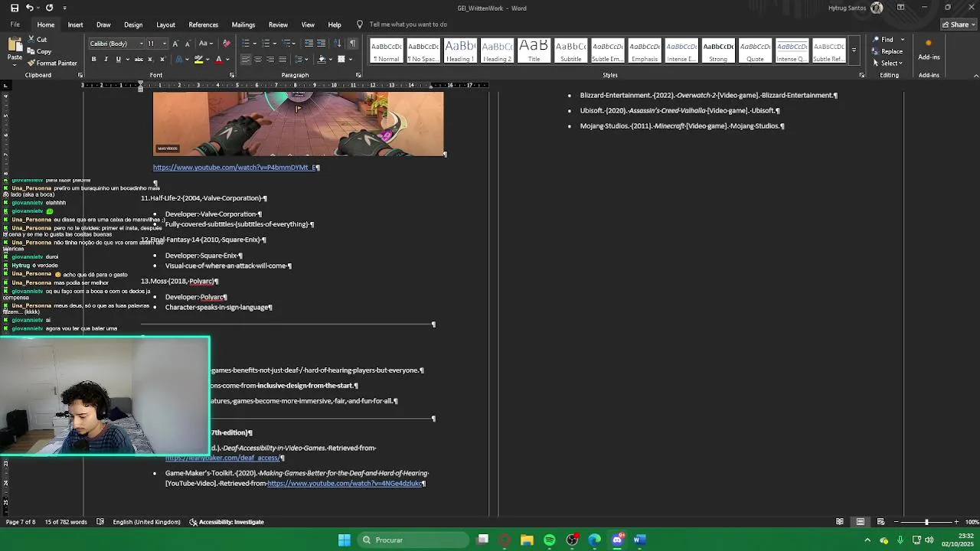Switch to the View ribbon tab
Viewport: 980px width, 551px height.
pos(308,24)
